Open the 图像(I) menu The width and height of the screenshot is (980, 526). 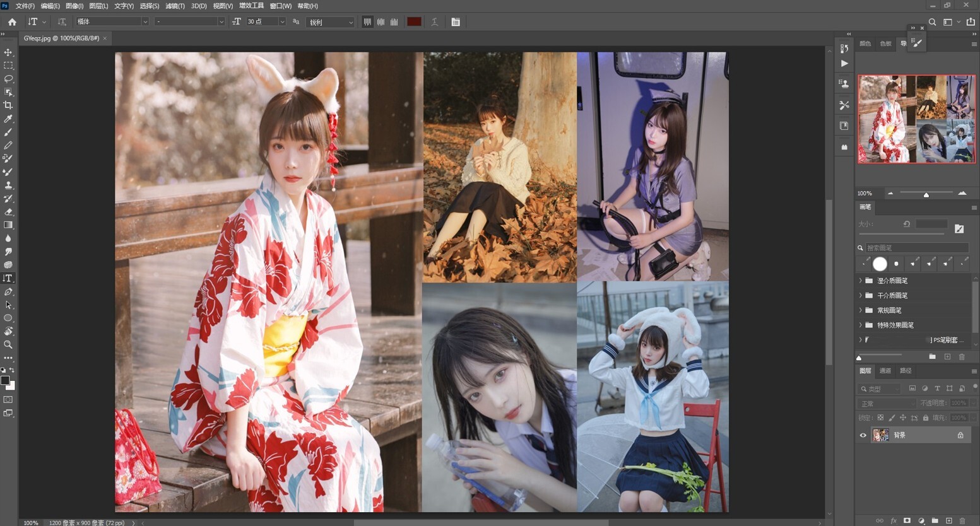tap(74, 6)
